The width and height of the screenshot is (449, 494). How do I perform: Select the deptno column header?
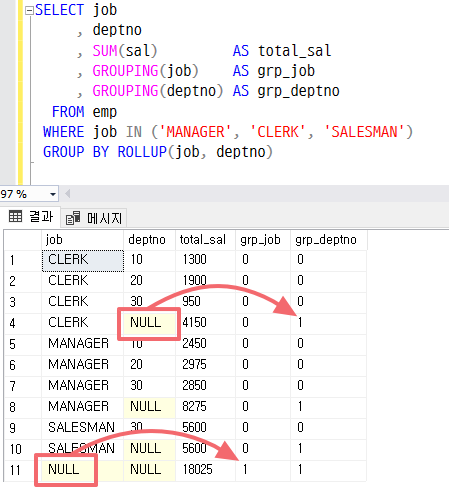pyautogui.click(x=149, y=240)
